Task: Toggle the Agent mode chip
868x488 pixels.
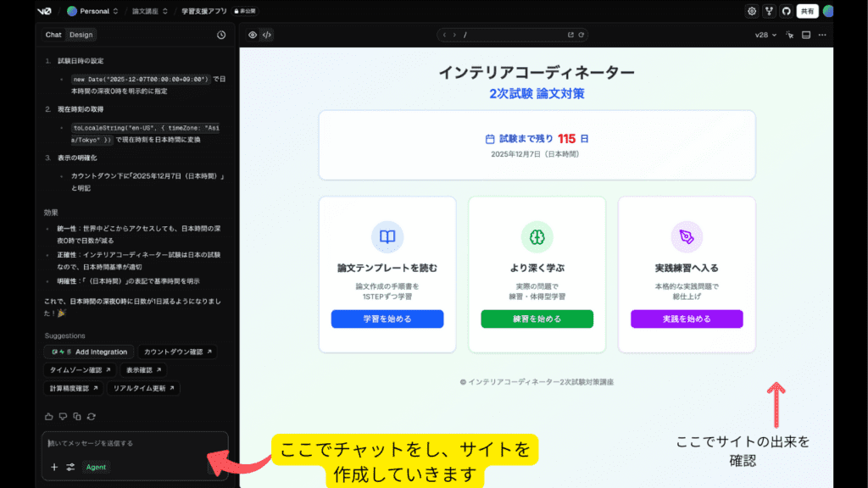Action: pyautogui.click(x=96, y=467)
